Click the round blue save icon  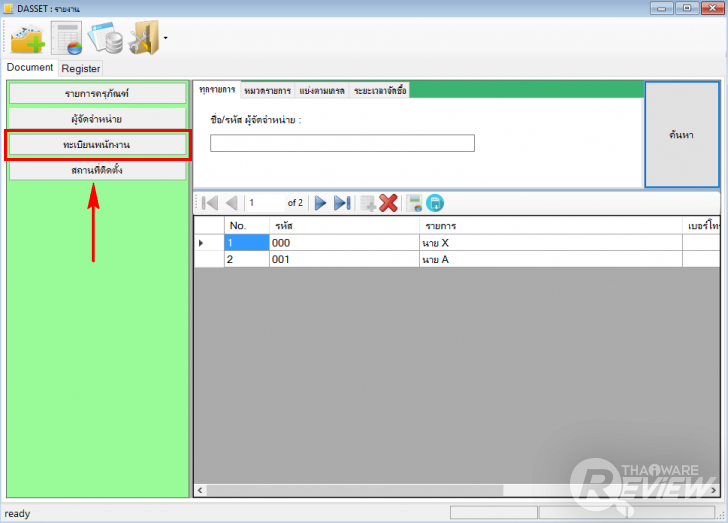click(435, 203)
